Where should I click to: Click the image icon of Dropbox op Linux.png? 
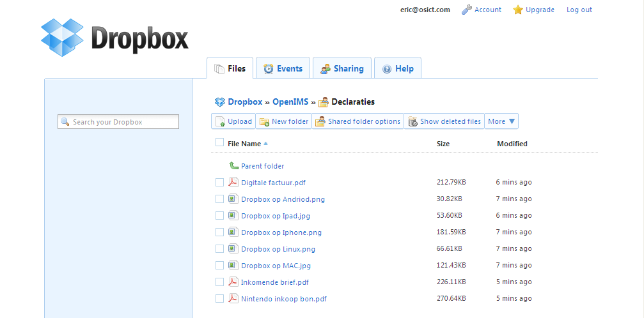tap(233, 248)
